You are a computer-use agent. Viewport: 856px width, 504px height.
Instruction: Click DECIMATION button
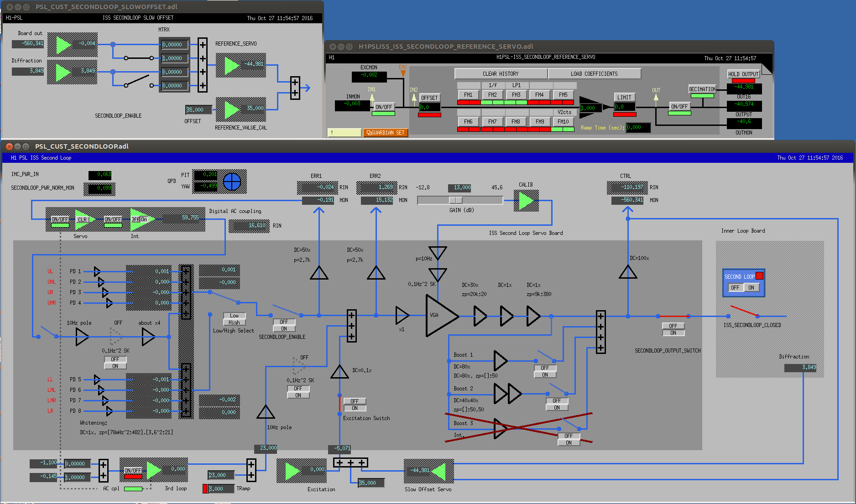pyautogui.click(x=702, y=89)
